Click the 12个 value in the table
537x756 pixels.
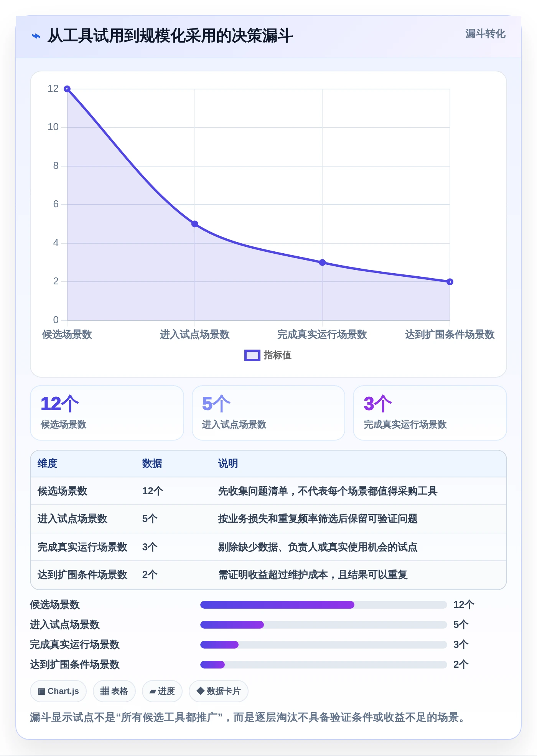pos(153,491)
